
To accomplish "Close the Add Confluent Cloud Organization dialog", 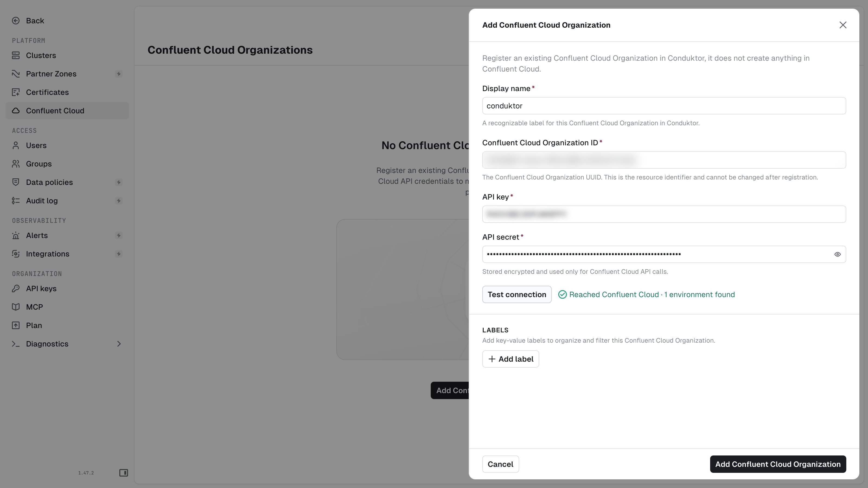I will click(843, 25).
